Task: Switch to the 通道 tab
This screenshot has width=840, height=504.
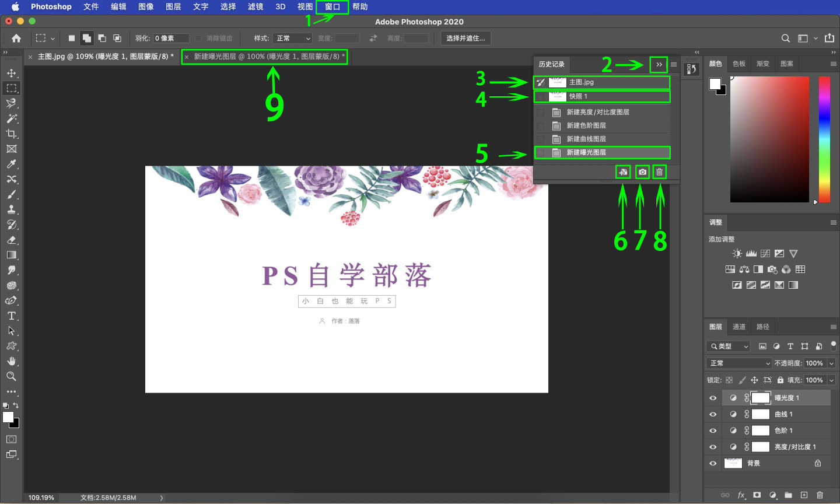Action: coord(738,327)
